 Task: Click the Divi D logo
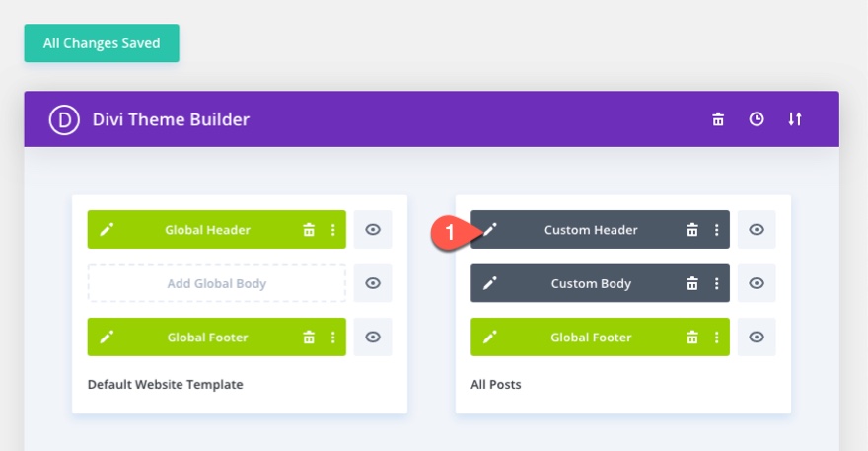point(64,119)
